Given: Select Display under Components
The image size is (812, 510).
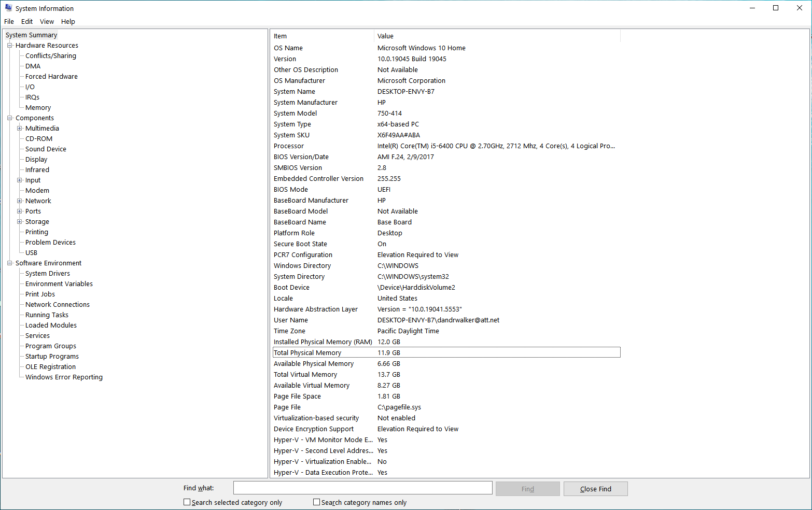Looking at the screenshot, I should tap(36, 160).
